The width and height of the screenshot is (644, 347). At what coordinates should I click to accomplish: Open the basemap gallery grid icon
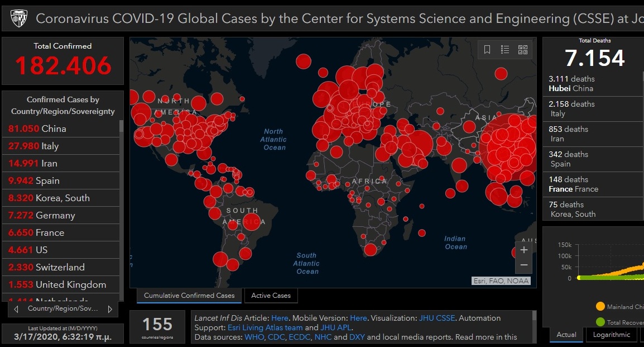[523, 50]
